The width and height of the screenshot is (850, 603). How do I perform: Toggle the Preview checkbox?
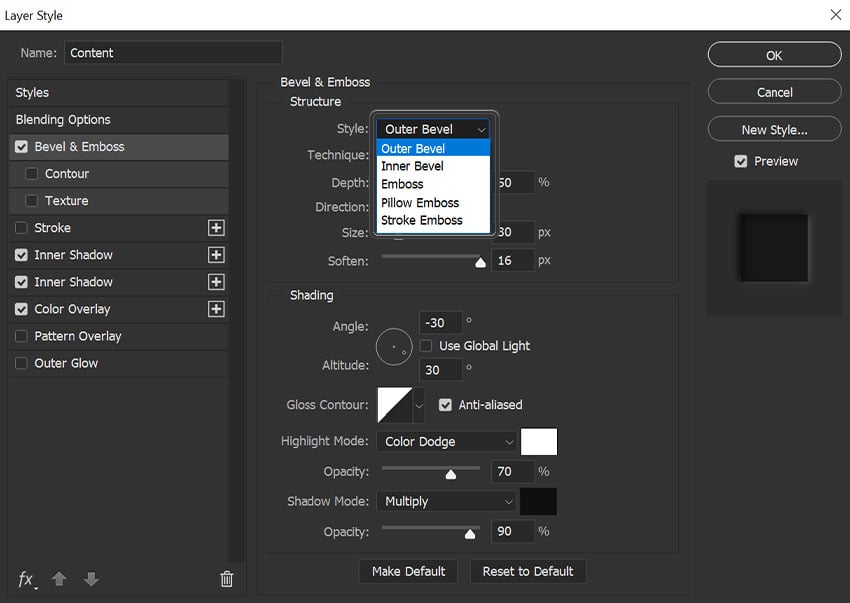741,161
